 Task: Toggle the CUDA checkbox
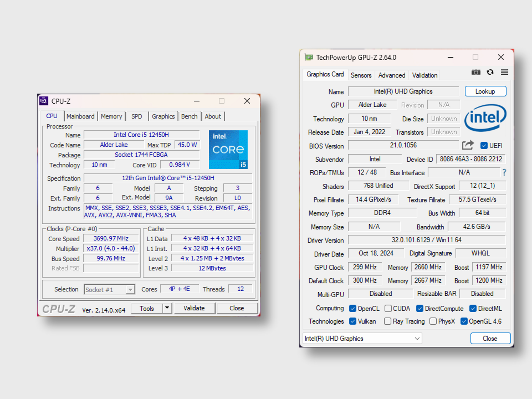(388, 308)
